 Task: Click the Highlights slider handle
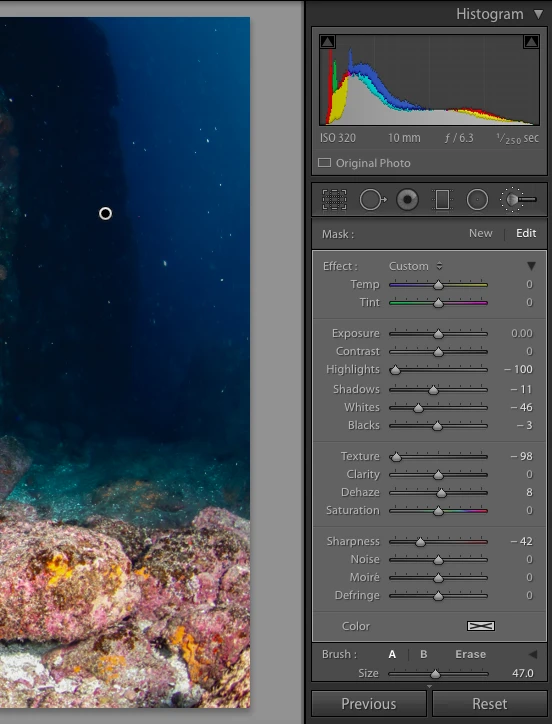pyautogui.click(x=395, y=370)
